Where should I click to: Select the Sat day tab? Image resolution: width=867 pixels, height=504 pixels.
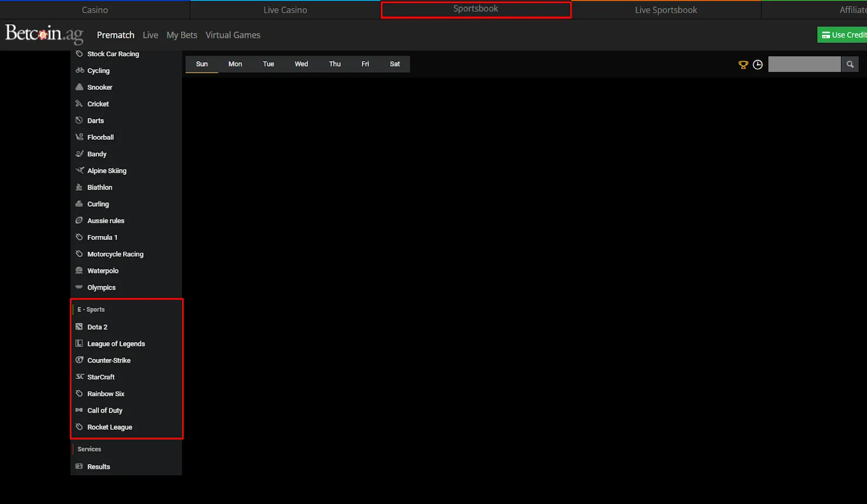[394, 64]
